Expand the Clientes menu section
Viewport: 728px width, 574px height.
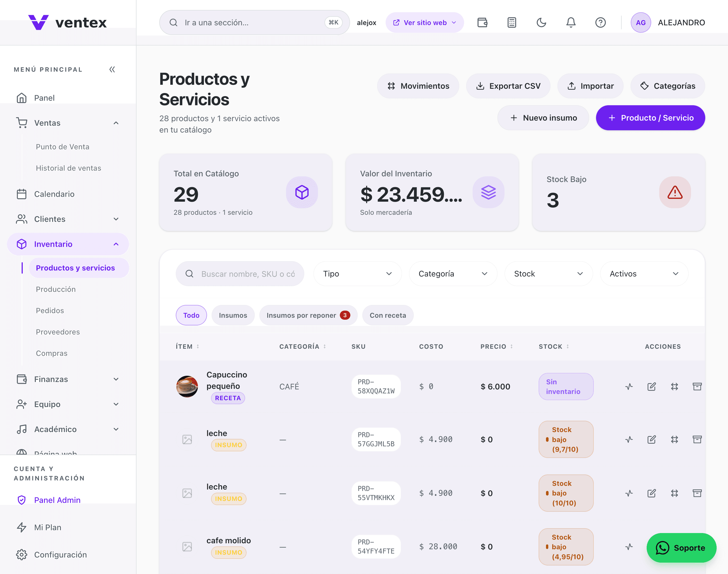pyautogui.click(x=68, y=219)
